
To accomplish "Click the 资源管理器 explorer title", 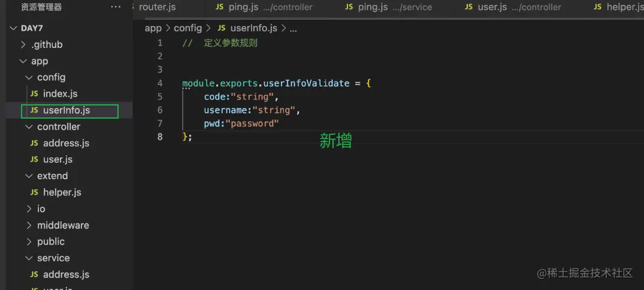I will [x=41, y=7].
